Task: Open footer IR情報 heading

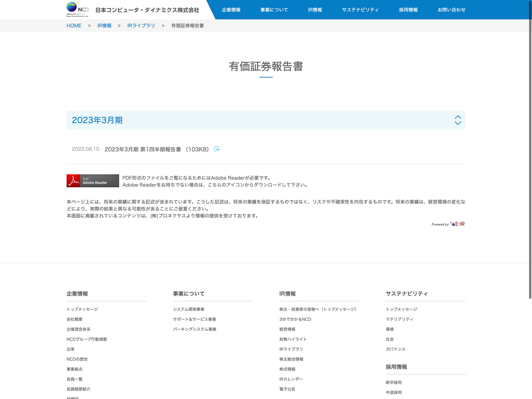Action: 287,294
